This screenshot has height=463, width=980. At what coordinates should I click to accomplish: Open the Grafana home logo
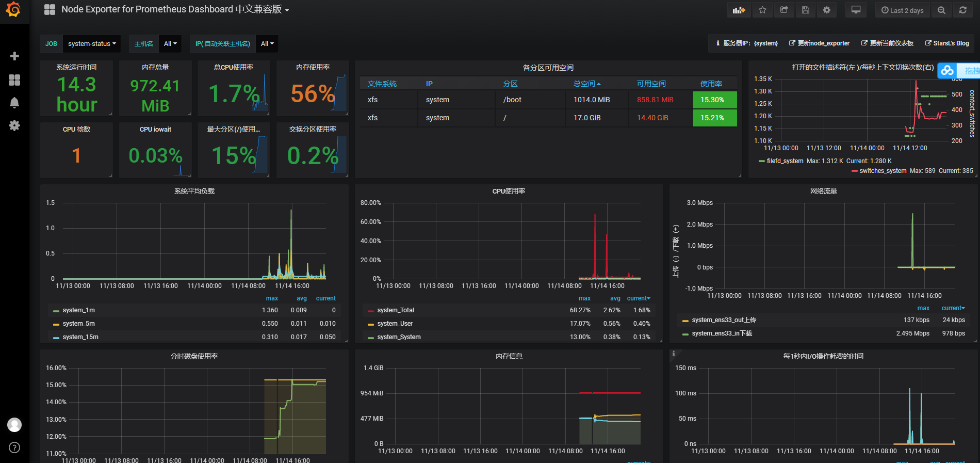click(x=14, y=10)
